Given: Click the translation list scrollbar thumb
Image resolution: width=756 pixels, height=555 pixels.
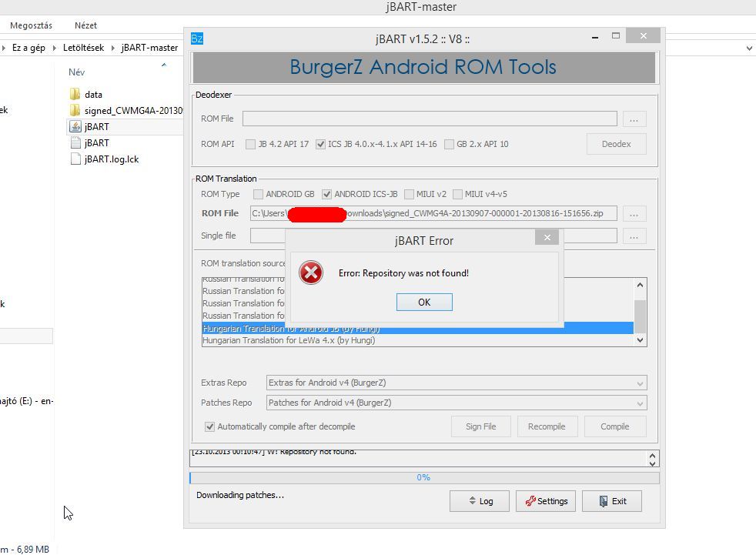Looking at the screenshot, I should tap(640, 316).
